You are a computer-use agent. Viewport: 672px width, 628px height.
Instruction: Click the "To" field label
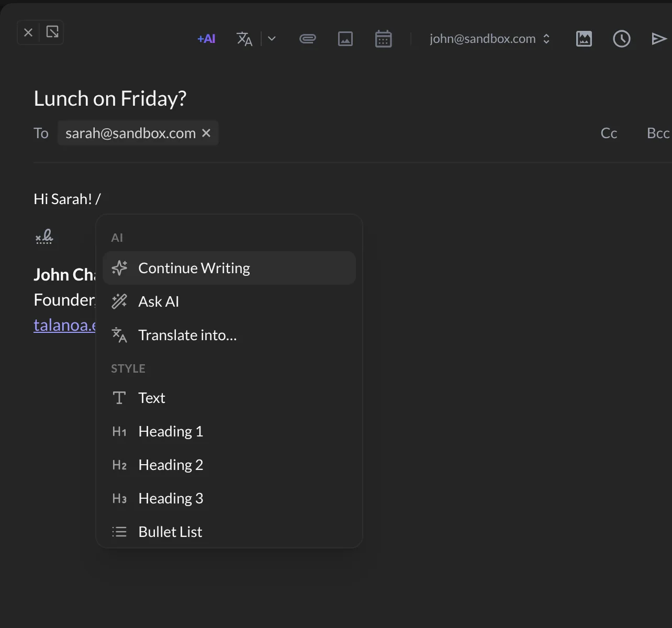41,133
